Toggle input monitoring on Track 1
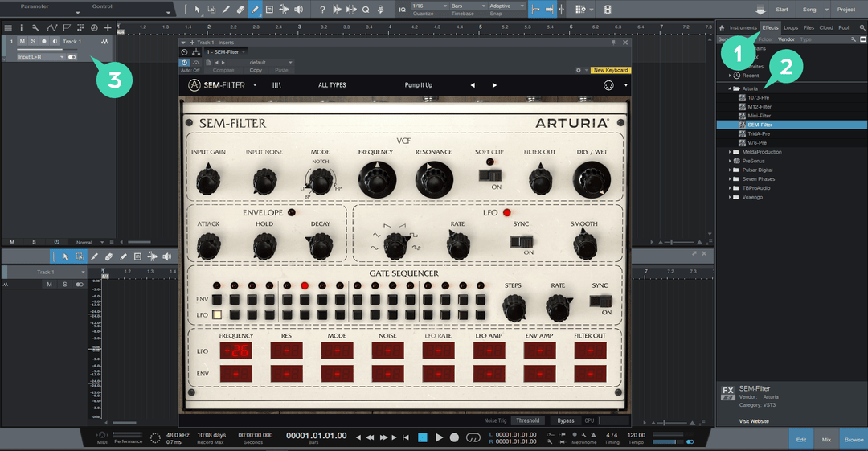 pos(55,42)
